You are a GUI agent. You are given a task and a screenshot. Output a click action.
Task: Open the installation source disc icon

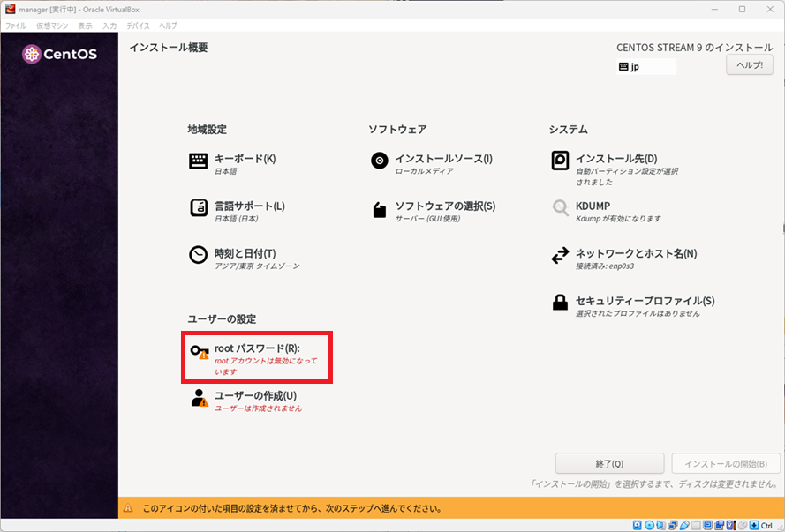coord(380,161)
